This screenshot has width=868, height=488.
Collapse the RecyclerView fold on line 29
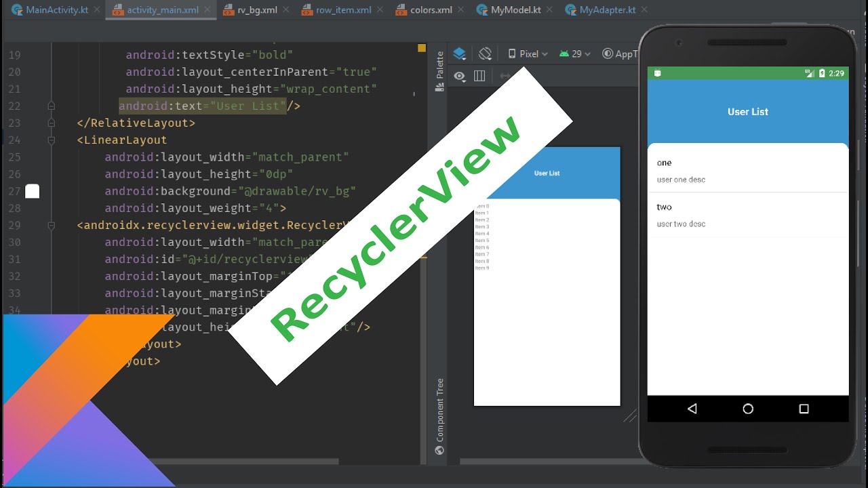pos(52,225)
